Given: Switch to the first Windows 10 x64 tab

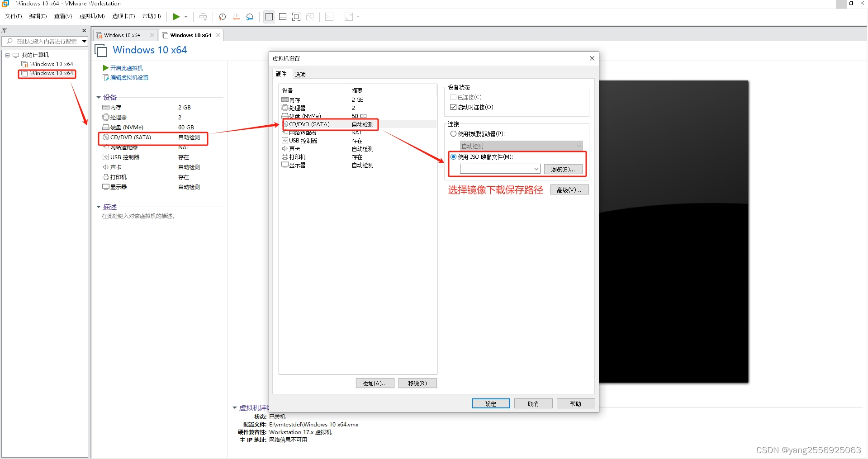Looking at the screenshot, I should point(122,35).
